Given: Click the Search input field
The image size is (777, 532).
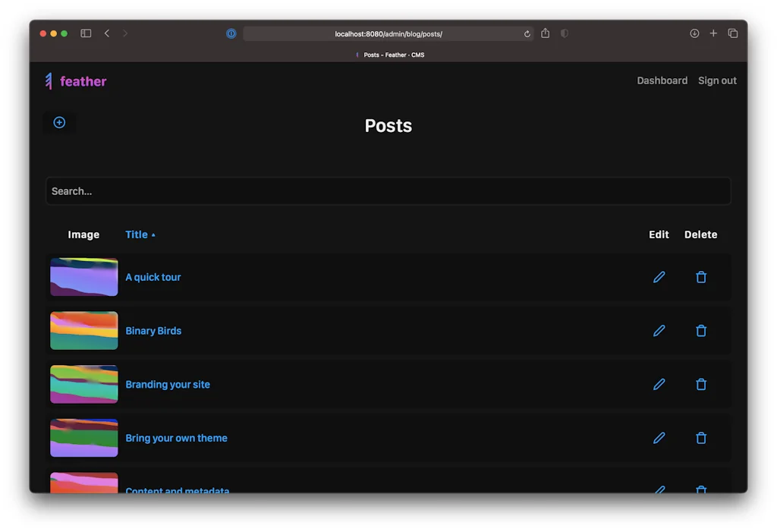Looking at the screenshot, I should [x=388, y=191].
